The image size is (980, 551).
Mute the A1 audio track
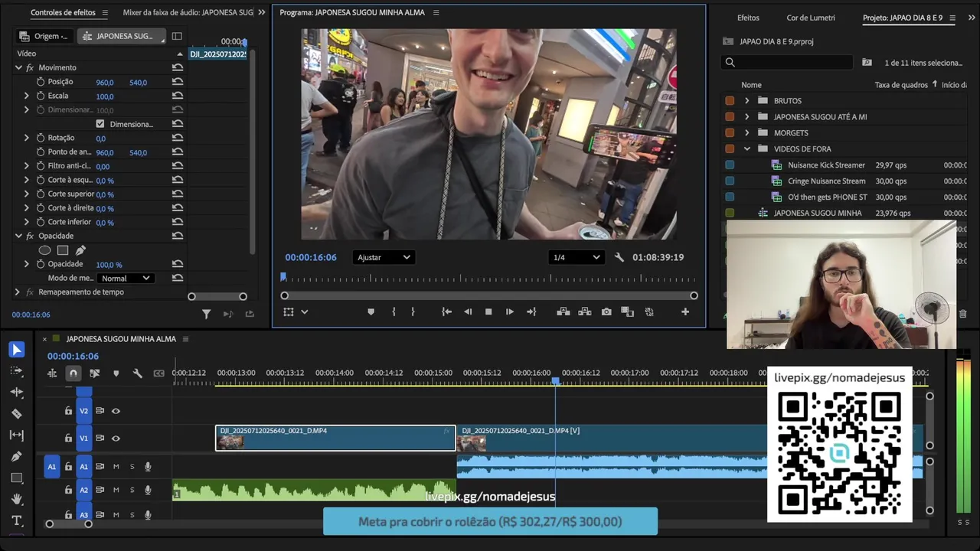tap(116, 467)
